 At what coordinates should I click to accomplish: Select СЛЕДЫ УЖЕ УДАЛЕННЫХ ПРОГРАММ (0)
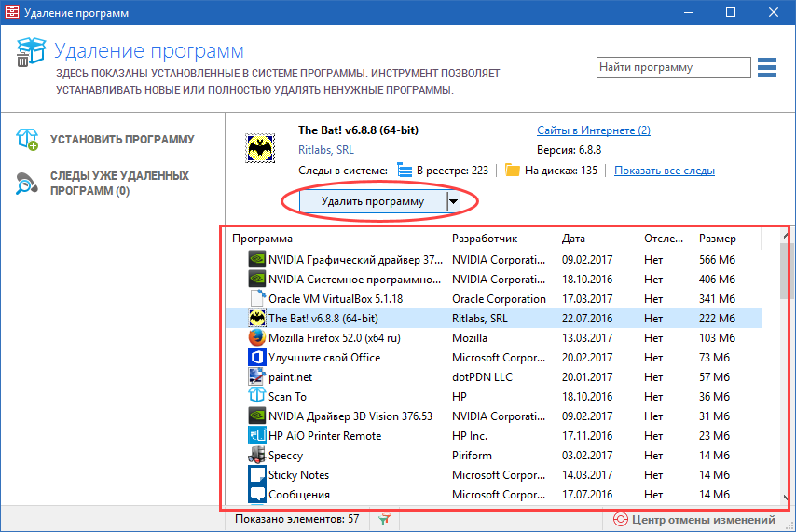click(x=120, y=184)
